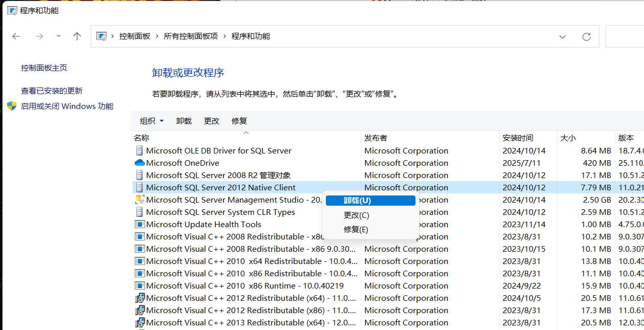Click the Visual C++ 2010 x86 Redistributable icon
The image size is (644, 330).
139,273
